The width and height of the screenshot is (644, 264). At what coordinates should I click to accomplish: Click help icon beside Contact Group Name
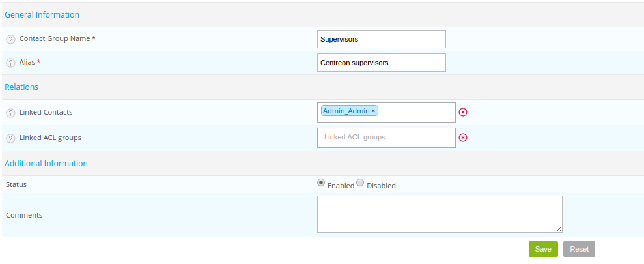click(x=10, y=39)
